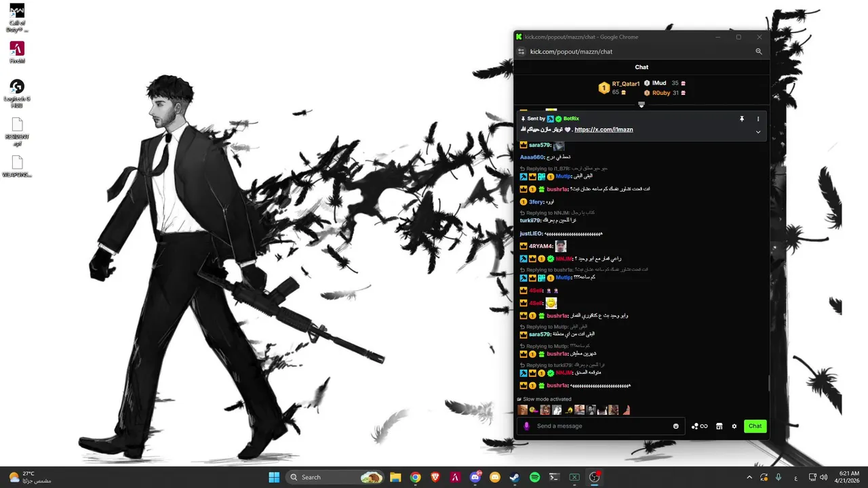Expand pinned message with down chevron

click(x=758, y=132)
